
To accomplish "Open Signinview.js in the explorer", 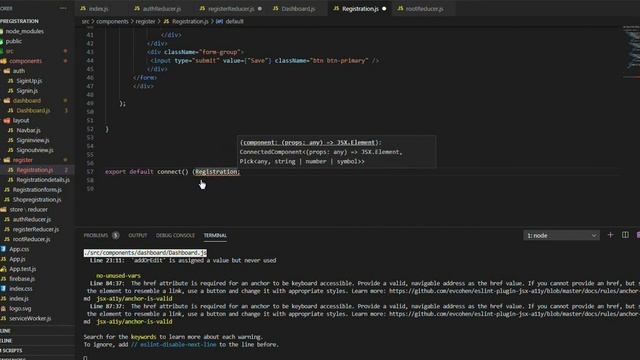I will pos(33,140).
